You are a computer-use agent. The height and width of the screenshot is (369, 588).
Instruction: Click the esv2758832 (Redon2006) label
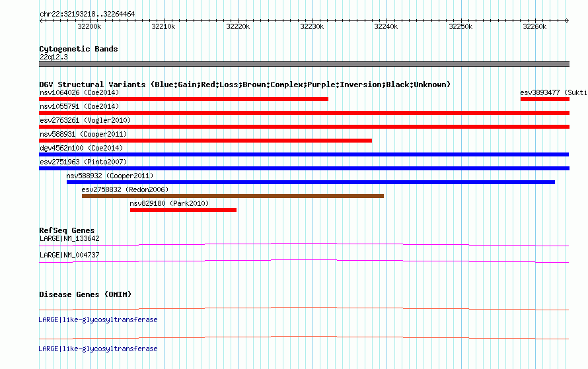pyautogui.click(x=126, y=189)
